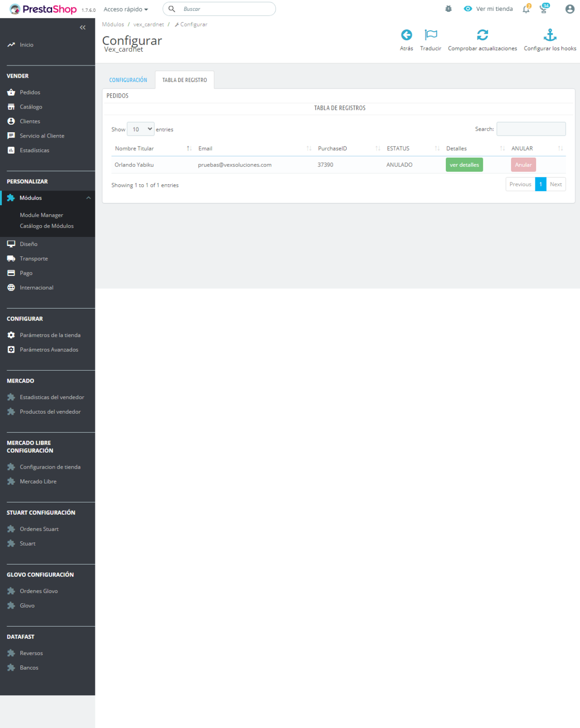Click the Estadísticas chart icon in sidebar
Viewport: 580px width, 728px height.
pos(10,150)
